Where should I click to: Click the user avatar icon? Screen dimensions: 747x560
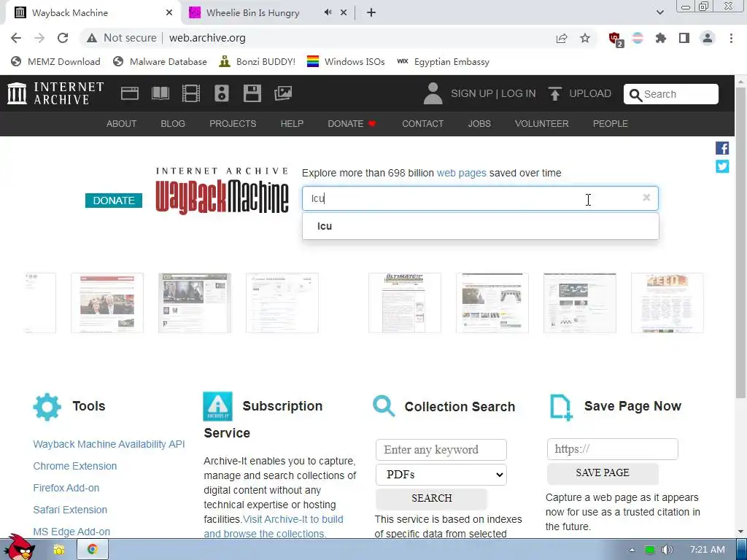[433, 93]
